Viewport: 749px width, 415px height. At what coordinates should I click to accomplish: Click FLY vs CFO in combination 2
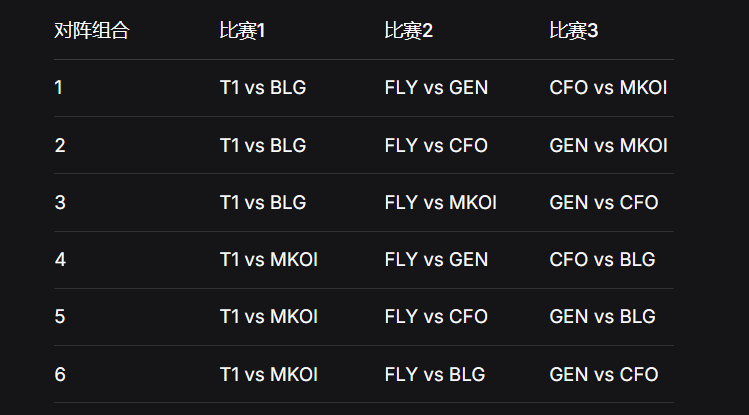[436, 145]
